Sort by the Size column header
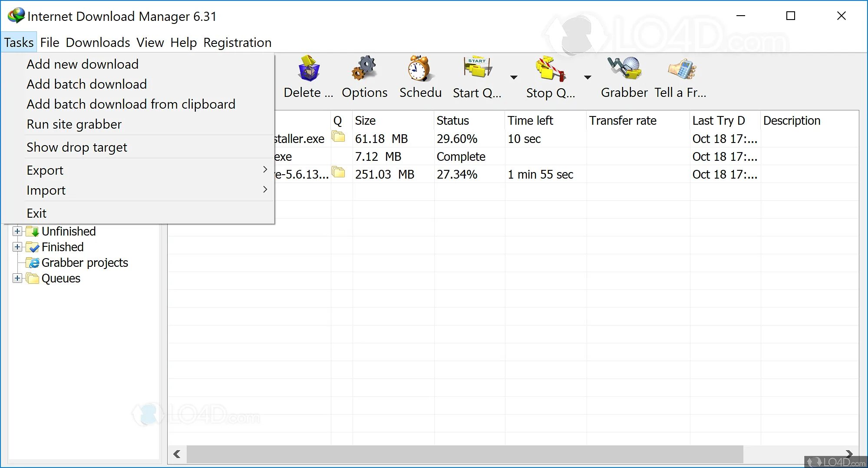868x468 pixels. tap(393, 120)
